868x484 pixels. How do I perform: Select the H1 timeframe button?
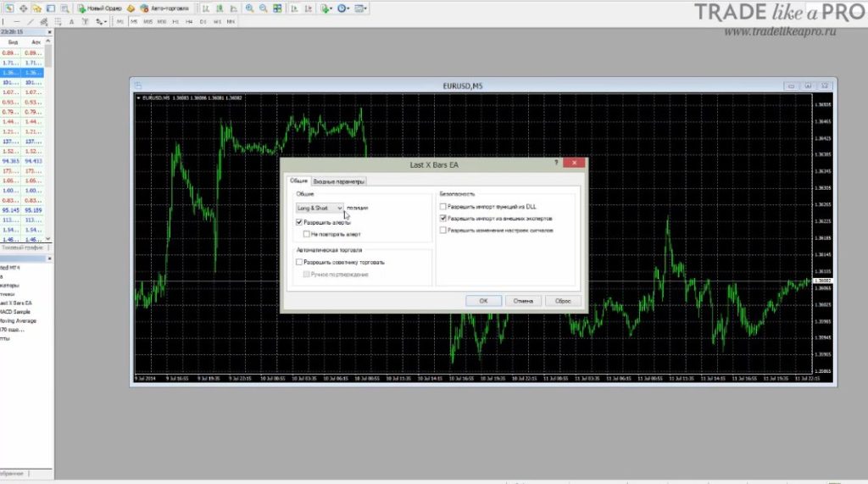(176, 21)
